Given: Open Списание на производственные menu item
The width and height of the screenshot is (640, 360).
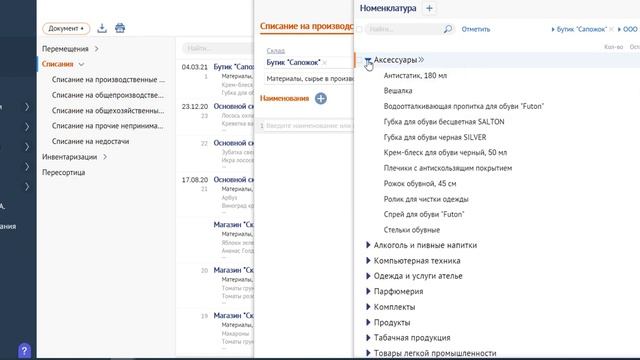Looking at the screenshot, I should pos(108,80).
